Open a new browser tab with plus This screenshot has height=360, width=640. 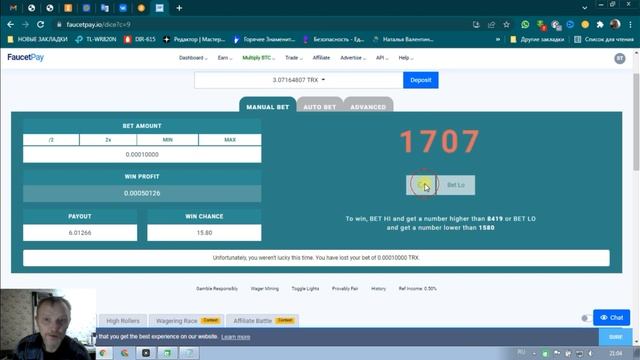click(x=179, y=8)
